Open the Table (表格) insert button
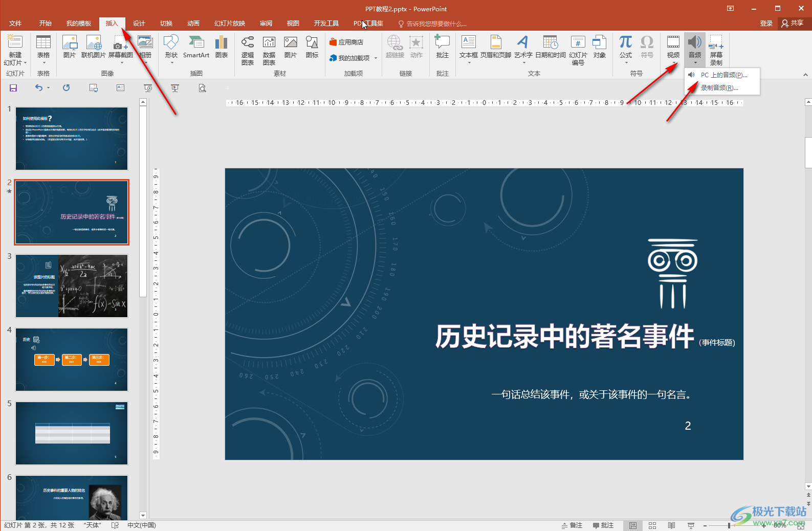This screenshot has height=531, width=812. coord(43,49)
